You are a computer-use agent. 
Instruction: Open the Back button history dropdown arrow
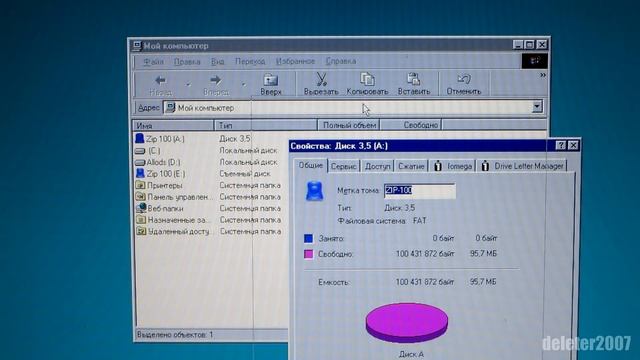click(x=188, y=84)
